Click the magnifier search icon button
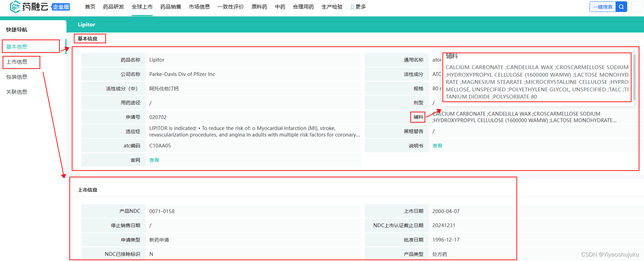The image size is (644, 261). click(621, 7)
